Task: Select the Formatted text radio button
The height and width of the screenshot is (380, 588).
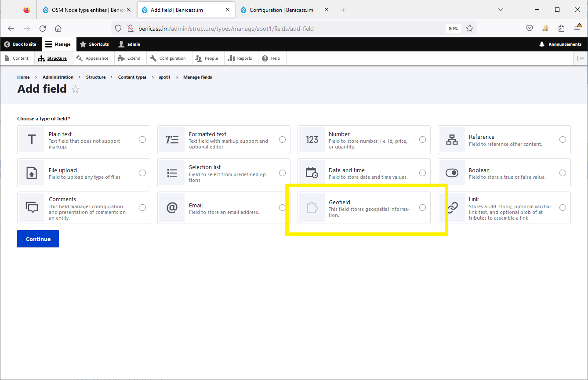Action: click(283, 140)
